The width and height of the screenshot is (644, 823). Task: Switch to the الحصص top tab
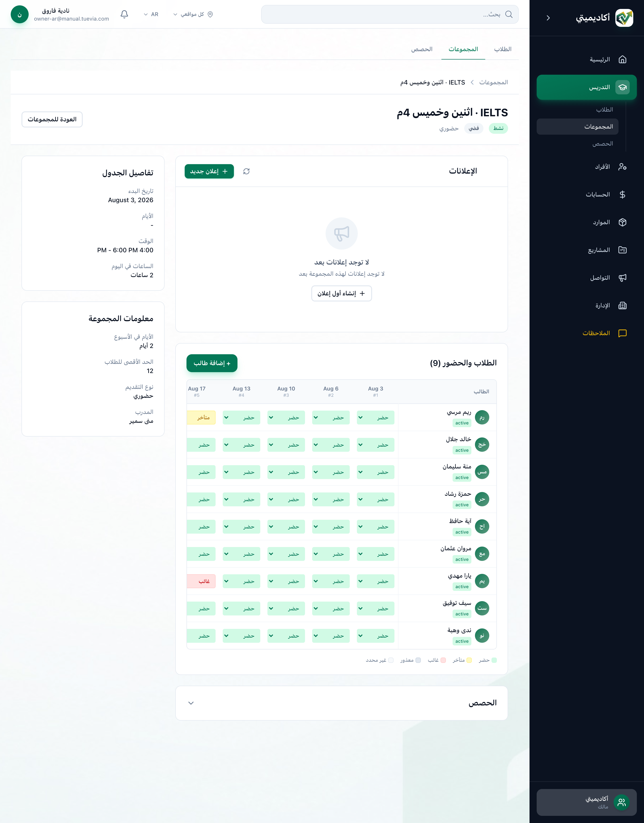(x=422, y=49)
